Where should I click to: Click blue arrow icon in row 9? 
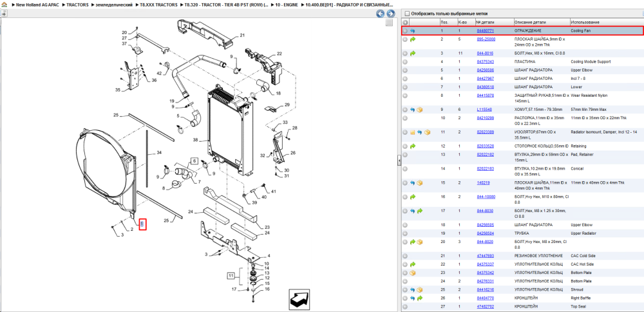tap(413, 110)
